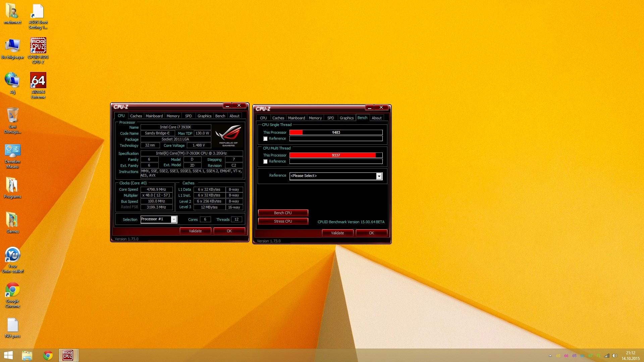Open SPD tab in right CPU-Z window
Image resolution: width=644 pixels, height=362 pixels.
coord(331,118)
